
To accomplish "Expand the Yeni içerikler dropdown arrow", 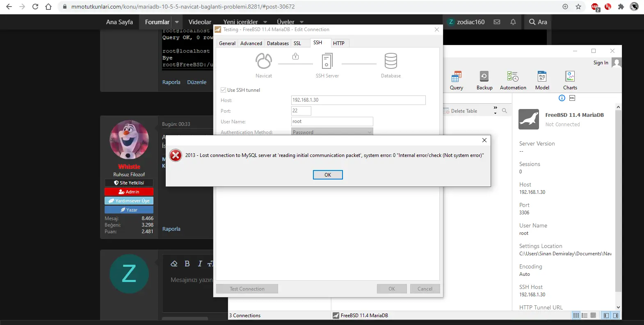I will (265, 22).
